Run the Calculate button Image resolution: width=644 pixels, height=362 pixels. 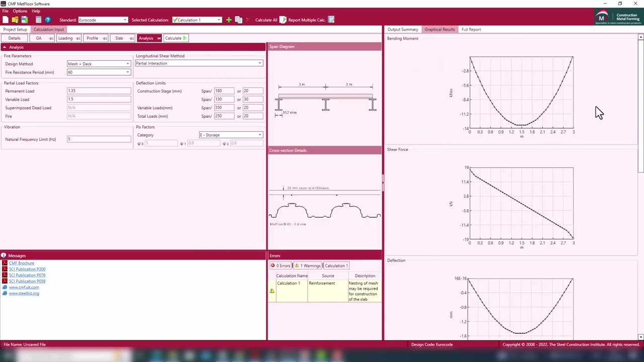tap(176, 38)
